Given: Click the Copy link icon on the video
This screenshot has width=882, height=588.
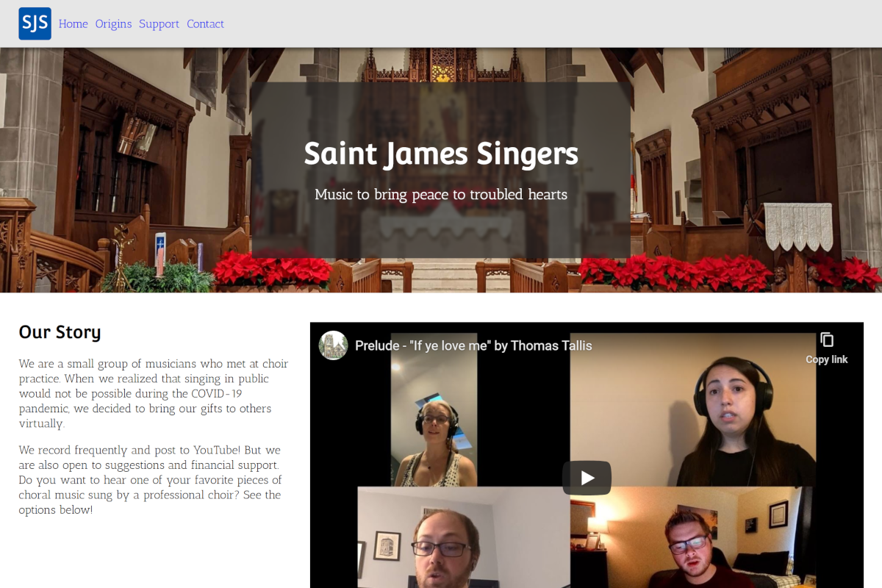Looking at the screenshot, I should (826, 340).
